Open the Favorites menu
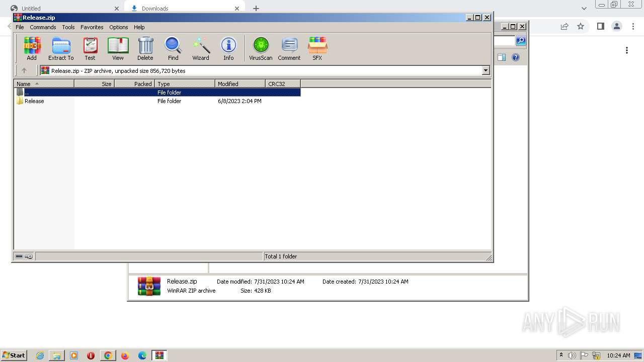Viewport: 644px width, 362px height. (x=92, y=27)
